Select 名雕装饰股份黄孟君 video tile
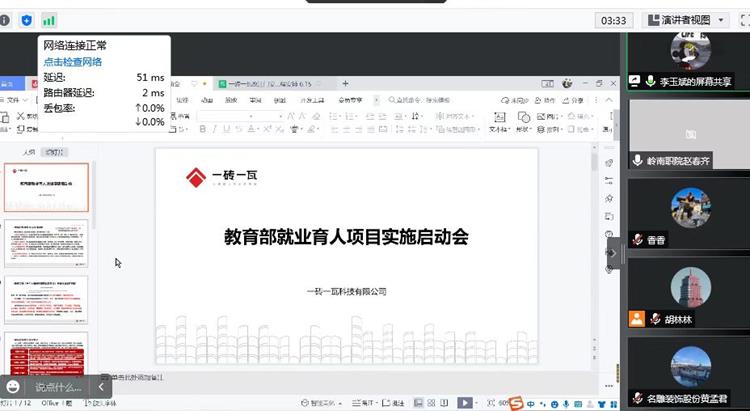 point(688,372)
